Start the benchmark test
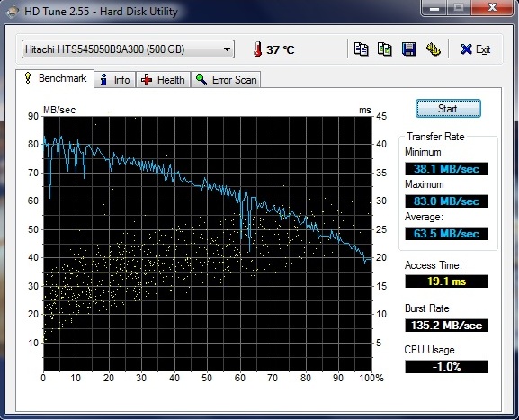 [x=448, y=109]
